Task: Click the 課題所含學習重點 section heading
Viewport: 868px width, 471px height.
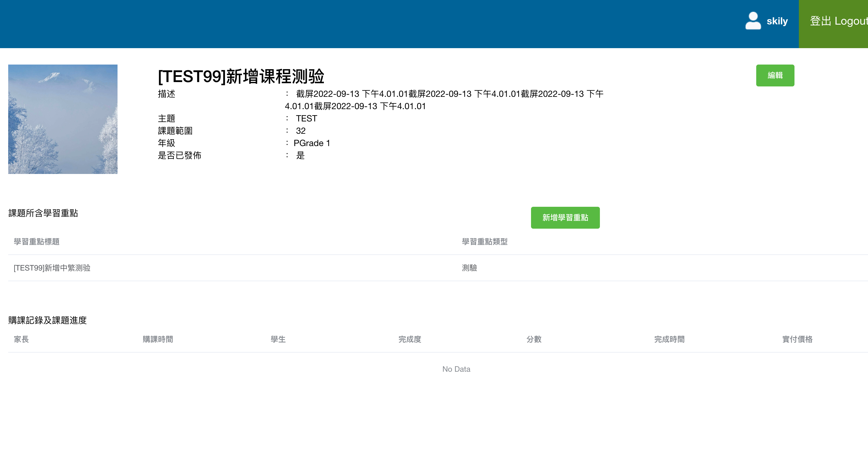Action: (43, 213)
